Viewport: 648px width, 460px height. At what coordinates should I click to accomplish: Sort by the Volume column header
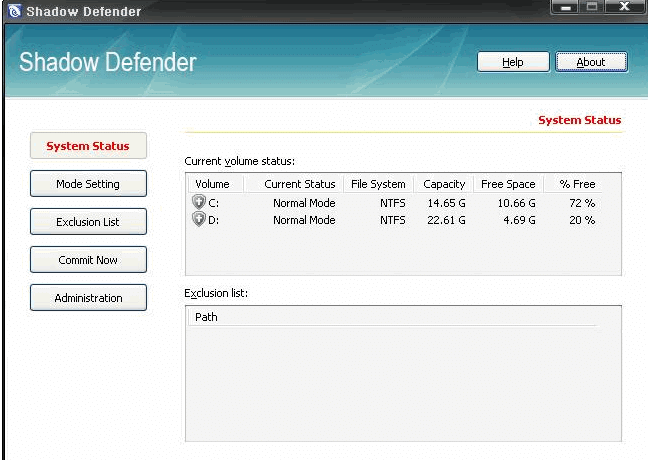pyautogui.click(x=216, y=184)
